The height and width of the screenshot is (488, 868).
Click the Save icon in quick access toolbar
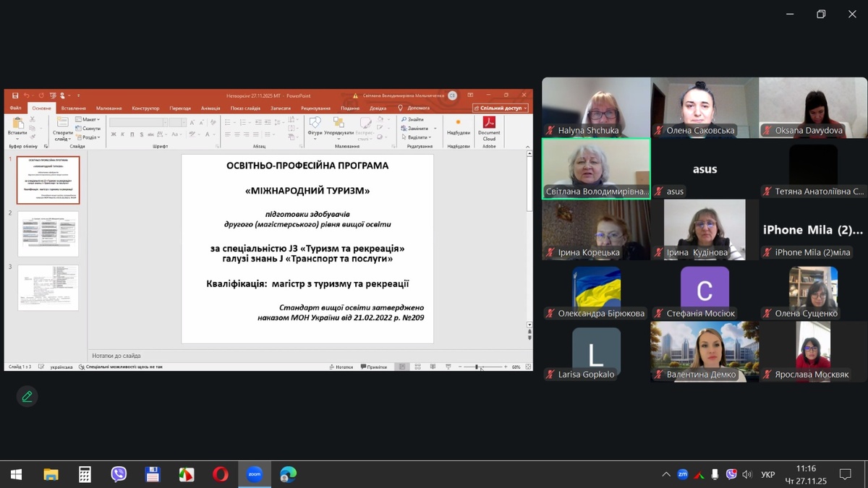click(x=15, y=95)
